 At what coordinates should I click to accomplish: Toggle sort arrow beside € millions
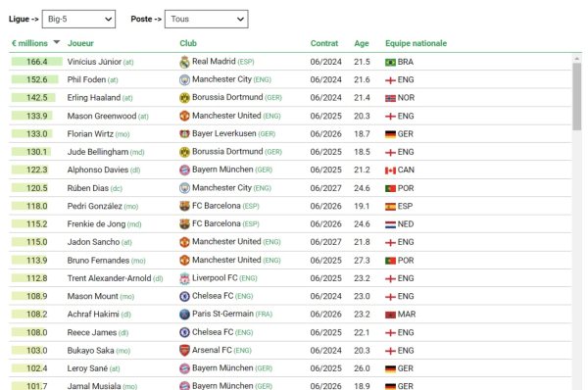click(x=57, y=42)
